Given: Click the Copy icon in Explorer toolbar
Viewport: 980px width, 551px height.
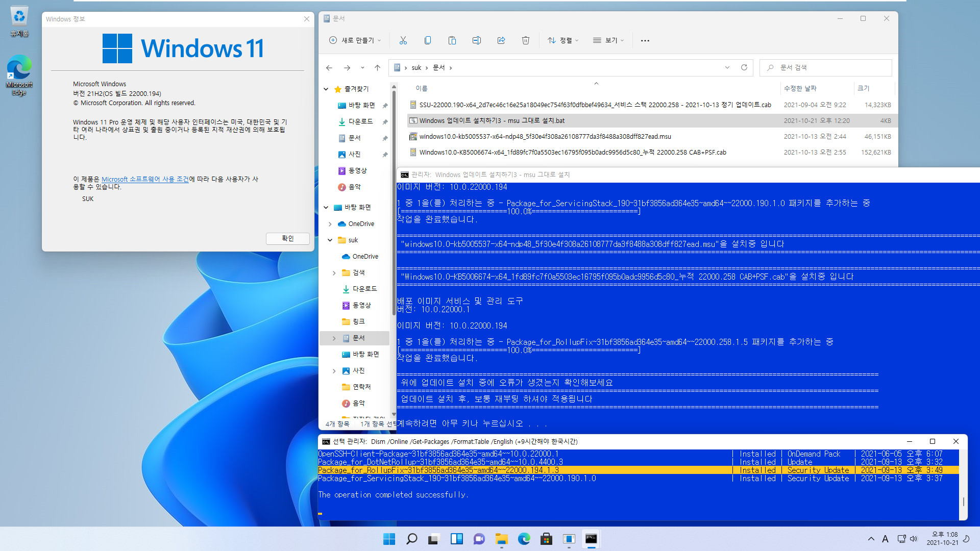Looking at the screenshot, I should coord(428,40).
